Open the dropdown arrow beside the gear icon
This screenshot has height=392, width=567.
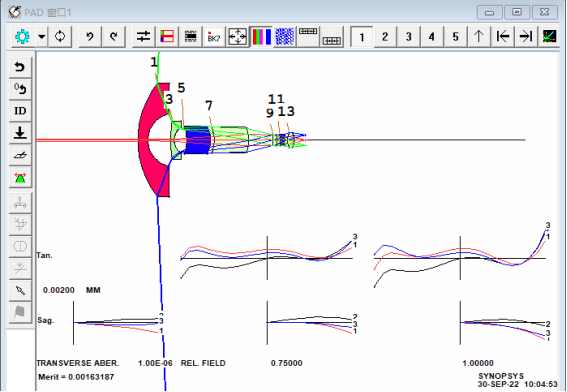tap(42, 37)
